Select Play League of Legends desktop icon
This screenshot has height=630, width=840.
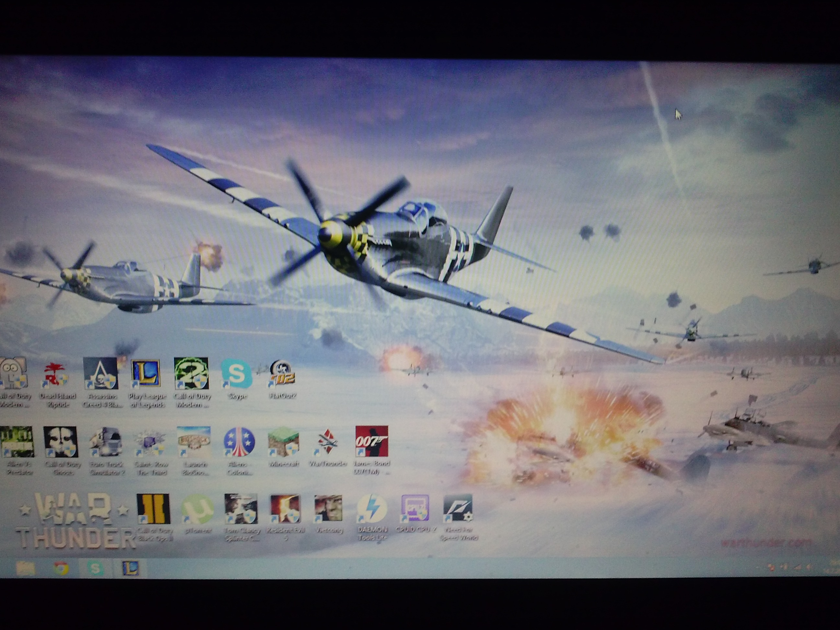146,374
